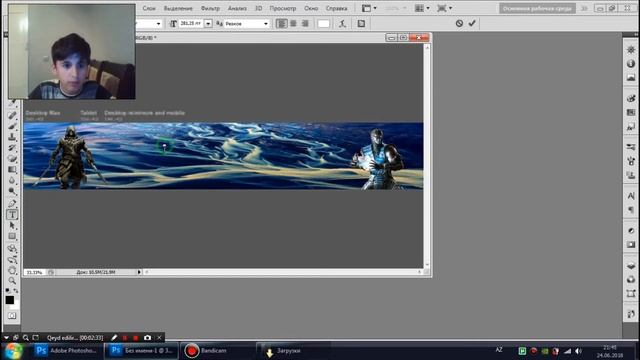Select the 3D Rotate tool

12,248
